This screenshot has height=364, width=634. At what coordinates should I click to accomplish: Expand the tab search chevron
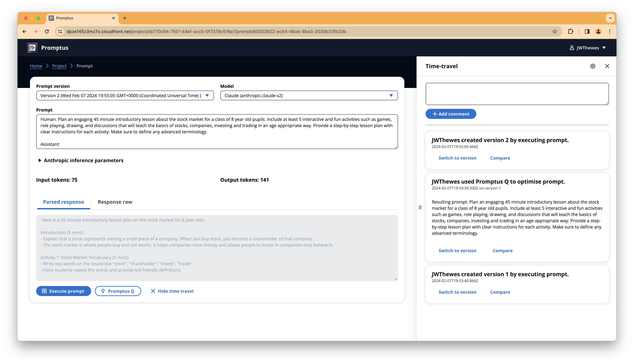(x=610, y=18)
